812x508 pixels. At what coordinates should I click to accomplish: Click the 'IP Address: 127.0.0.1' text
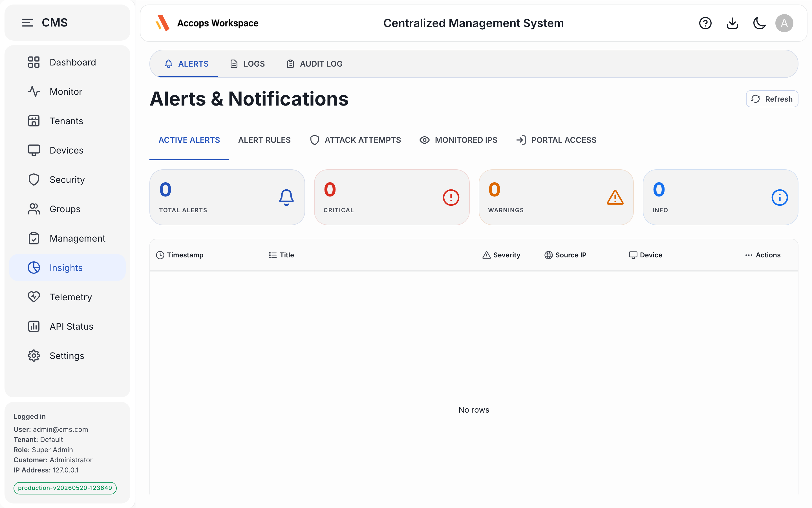point(46,470)
